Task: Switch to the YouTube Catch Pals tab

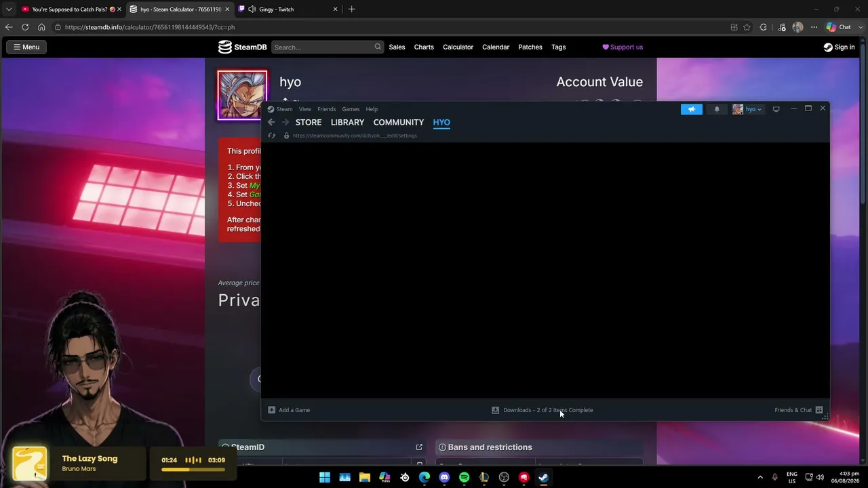Action: 71,9
